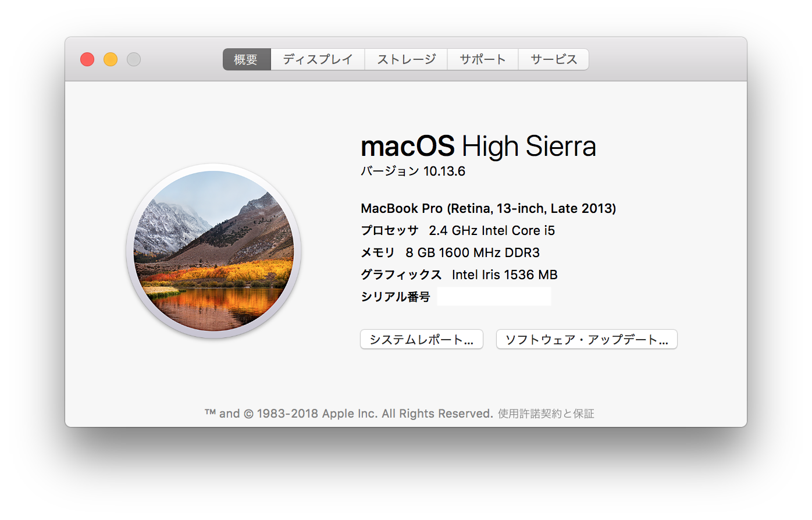The height and width of the screenshot is (520, 812).
Task: Click the シリアル番号 label
Action: pos(396,297)
